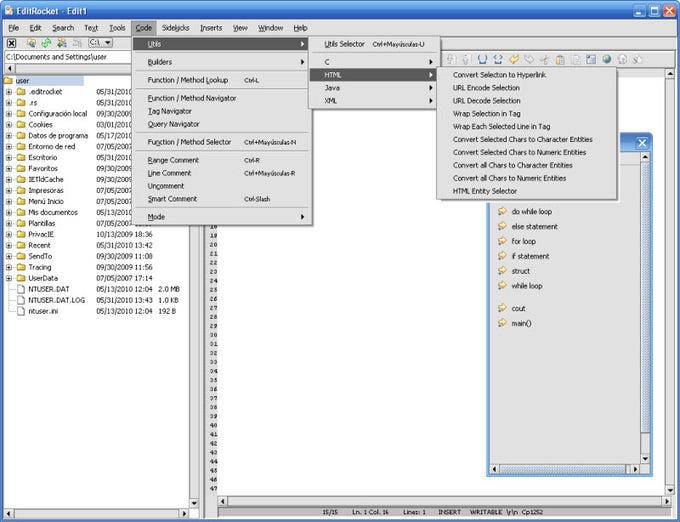Image resolution: width=680 pixels, height=522 pixels.
Task: Expand the Escritorio folder node
Action: coord(9,157)
